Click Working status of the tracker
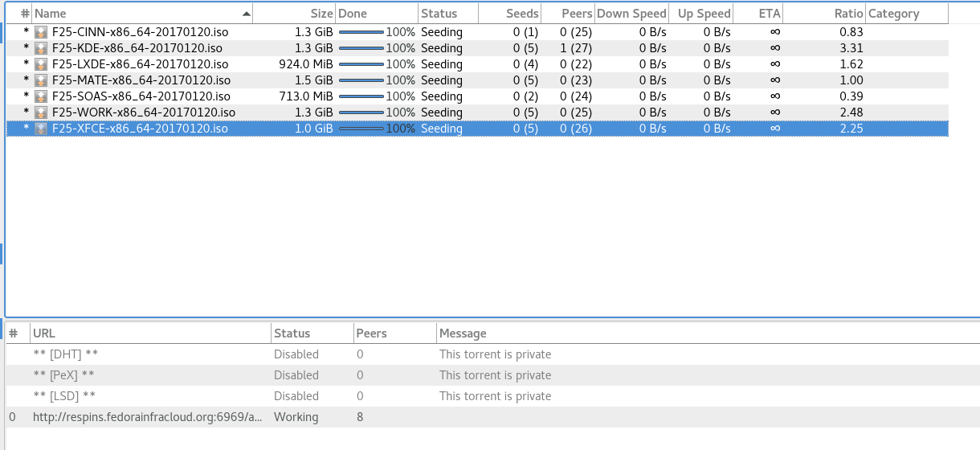980x450 pixels. pos(296,417)
